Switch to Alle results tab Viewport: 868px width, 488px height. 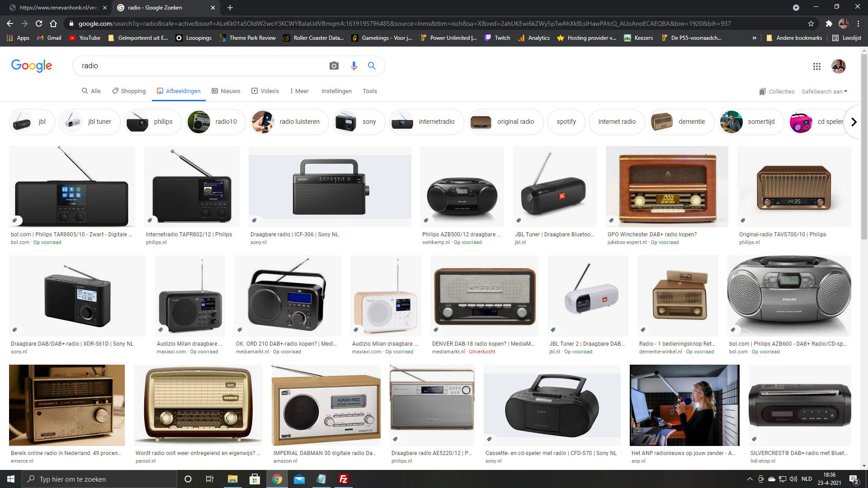tap(91, 91)
